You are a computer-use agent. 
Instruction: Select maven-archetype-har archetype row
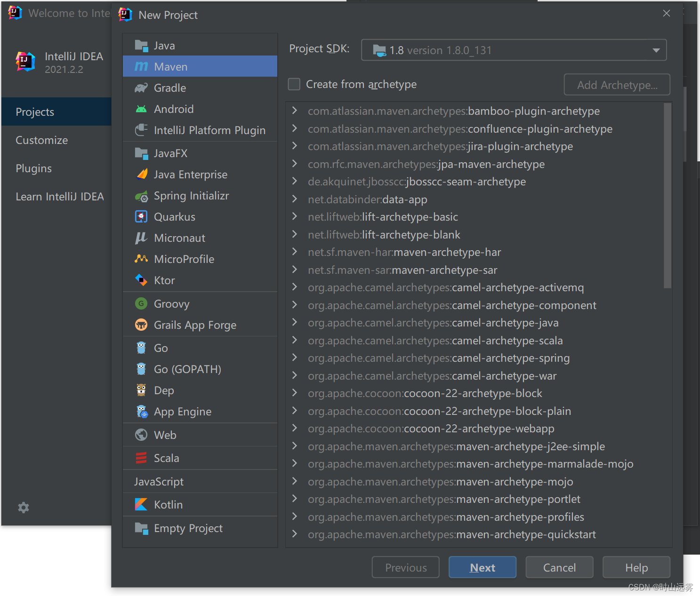475,252
